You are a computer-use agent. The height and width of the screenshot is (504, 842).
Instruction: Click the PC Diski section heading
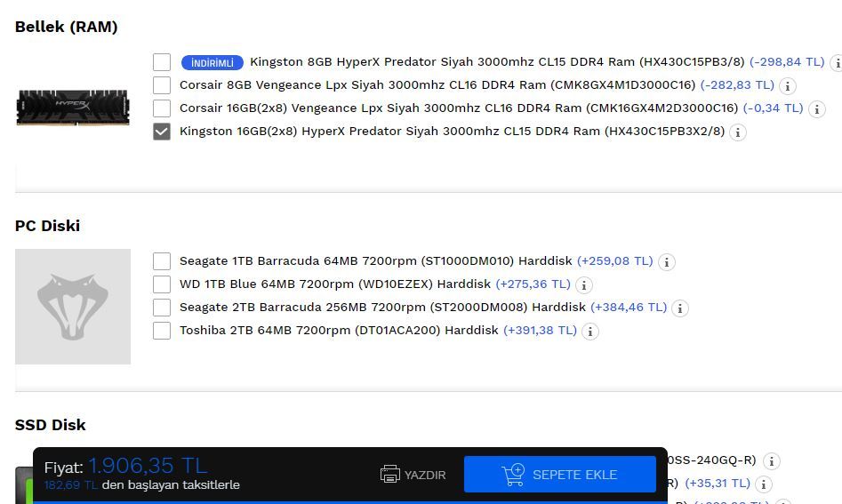pos(47,226)
